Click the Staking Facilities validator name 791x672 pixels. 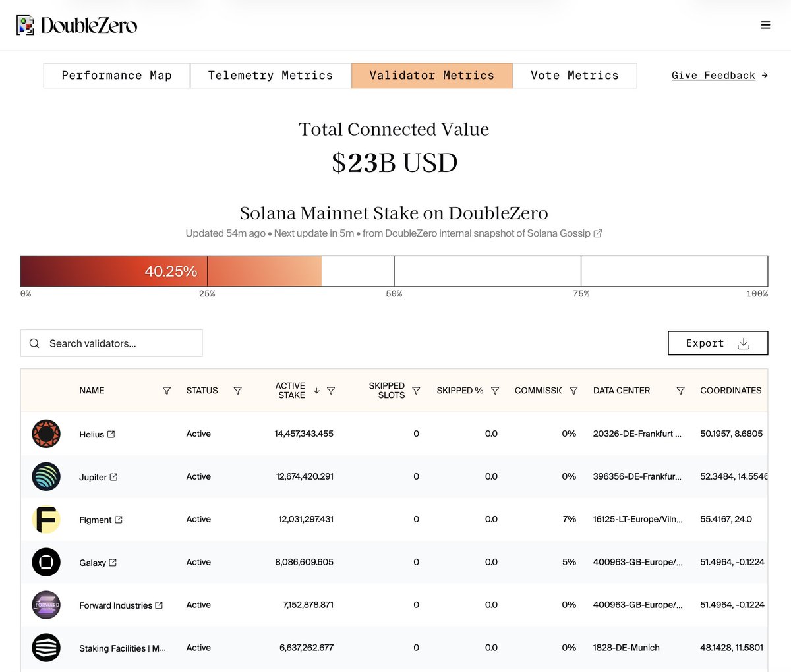pos(123,649)
